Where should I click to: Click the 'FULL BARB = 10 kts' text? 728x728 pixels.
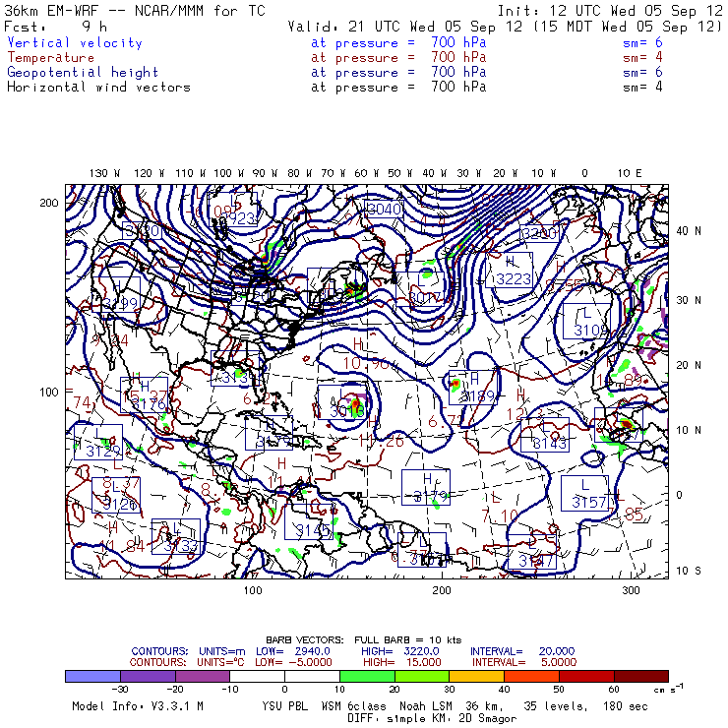point(408,640)
